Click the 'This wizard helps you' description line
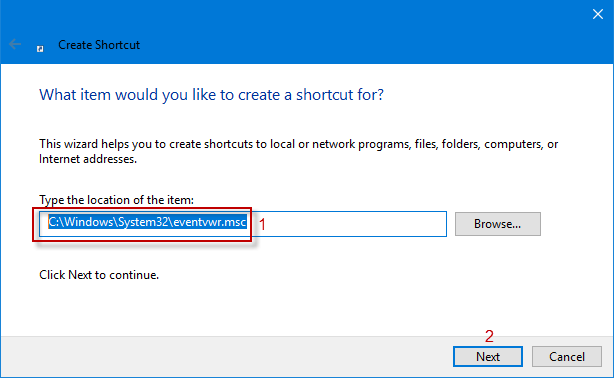 298,144
